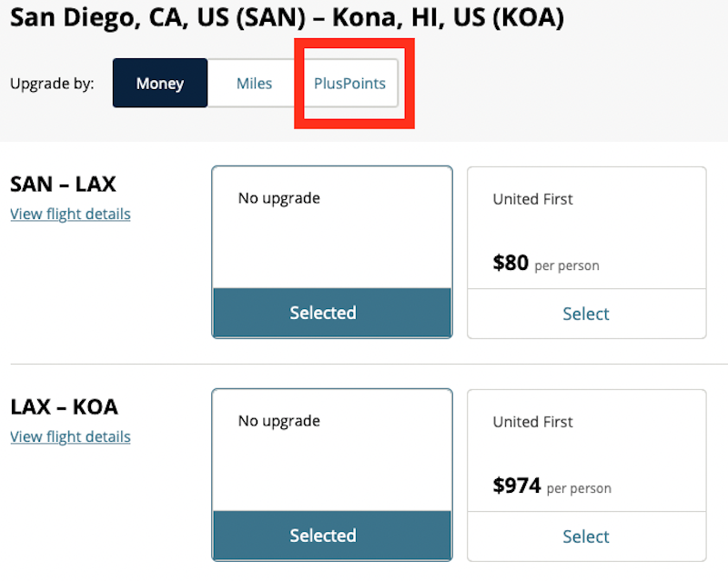Pick the No upgrade card for LAX–KOA
728x581 pixels.
(331, 450)
